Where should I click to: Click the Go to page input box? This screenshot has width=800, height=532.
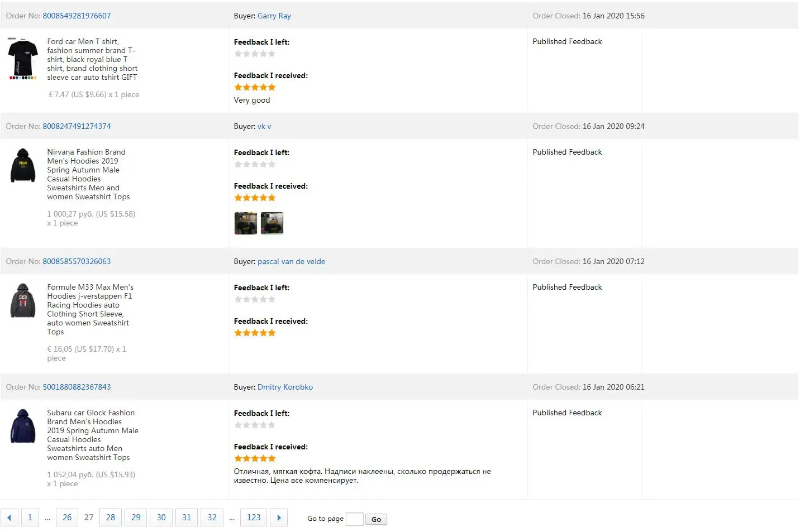pyautogui.click(x=354, y=519)
